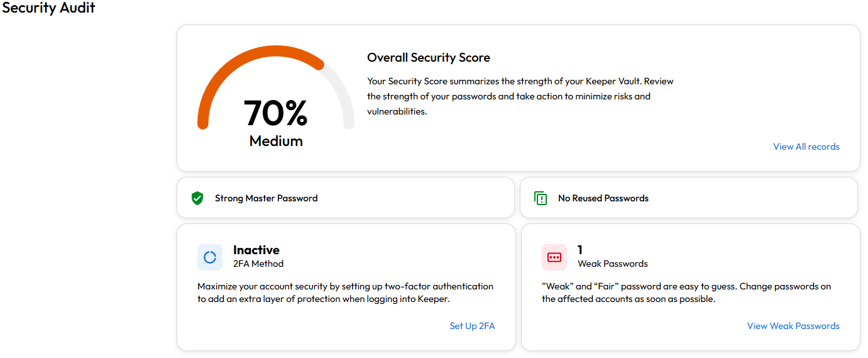Open the View Weak Passwords link
868x358 pixels.
click(793, 326)
